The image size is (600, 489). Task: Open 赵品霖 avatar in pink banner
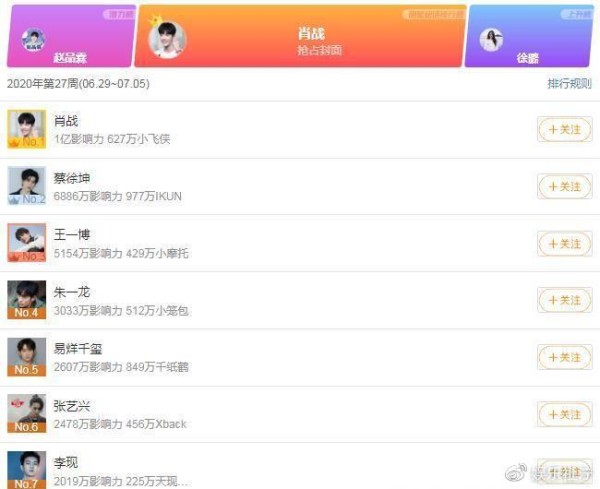click(33, 39)
